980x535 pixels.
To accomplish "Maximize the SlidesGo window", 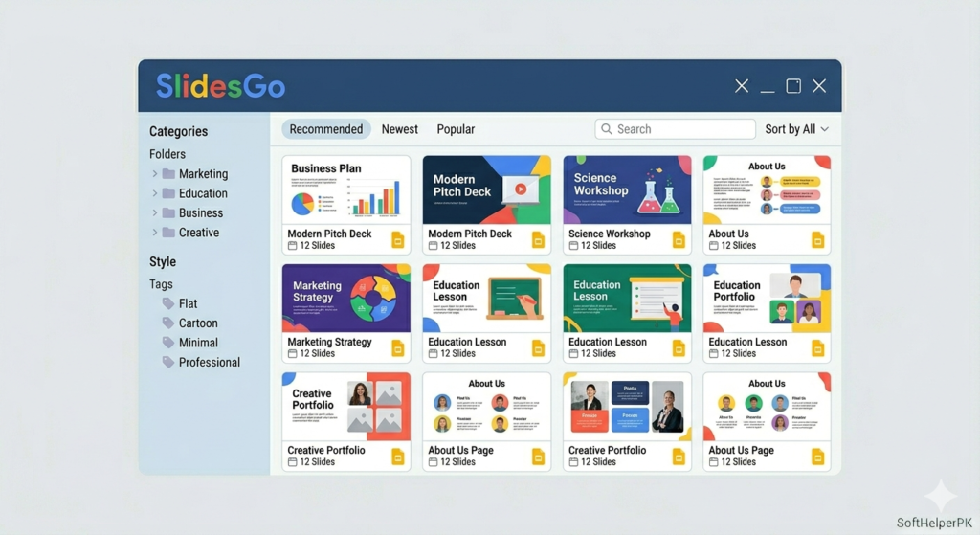I will (x=793, y=85).
